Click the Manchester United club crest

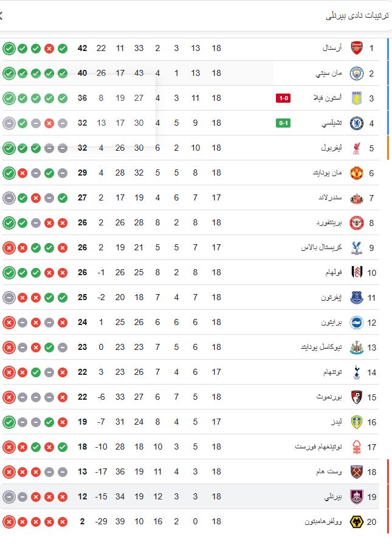(x=357, y=173)
